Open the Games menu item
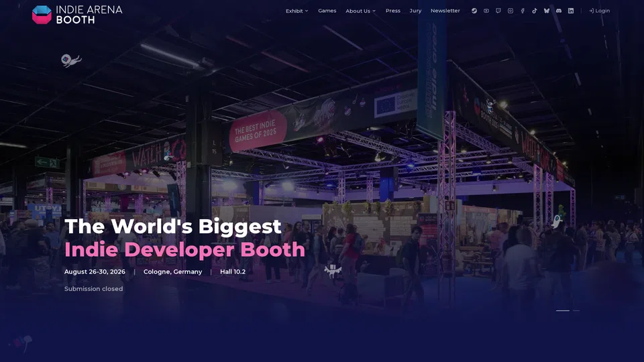 [327, 11]
